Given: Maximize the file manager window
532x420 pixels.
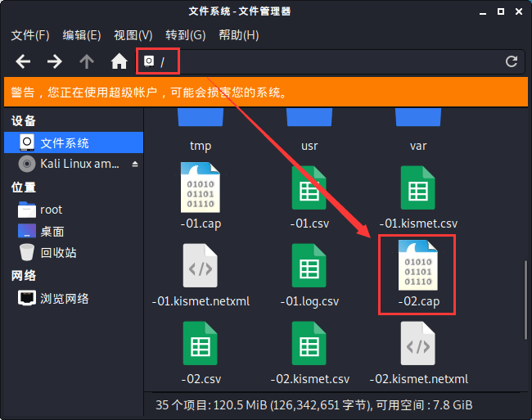Looking at the screenshot, I should [500, 11].
